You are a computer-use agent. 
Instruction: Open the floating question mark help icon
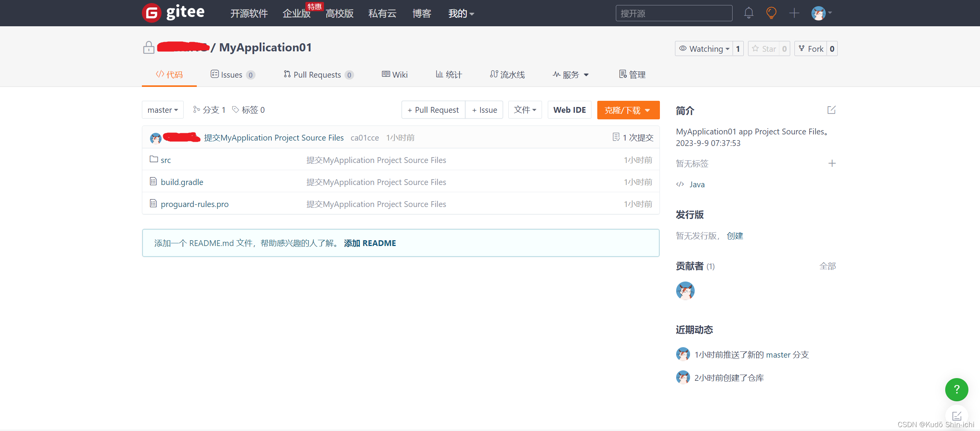[x=956, y=390]
